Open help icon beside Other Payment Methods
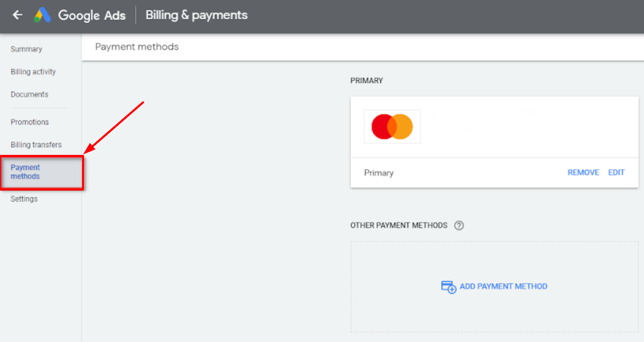Viewport: 644px width, 342px height. [x=459, y=225]
